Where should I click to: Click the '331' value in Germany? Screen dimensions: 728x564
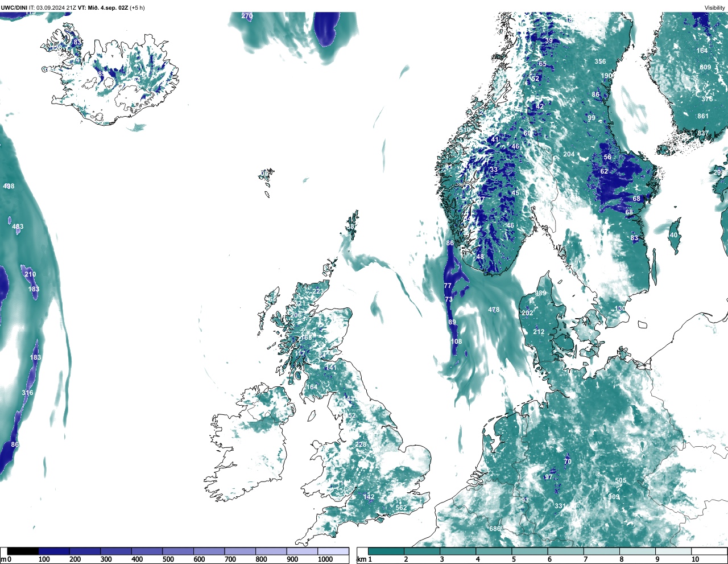(x=560, y=506)
